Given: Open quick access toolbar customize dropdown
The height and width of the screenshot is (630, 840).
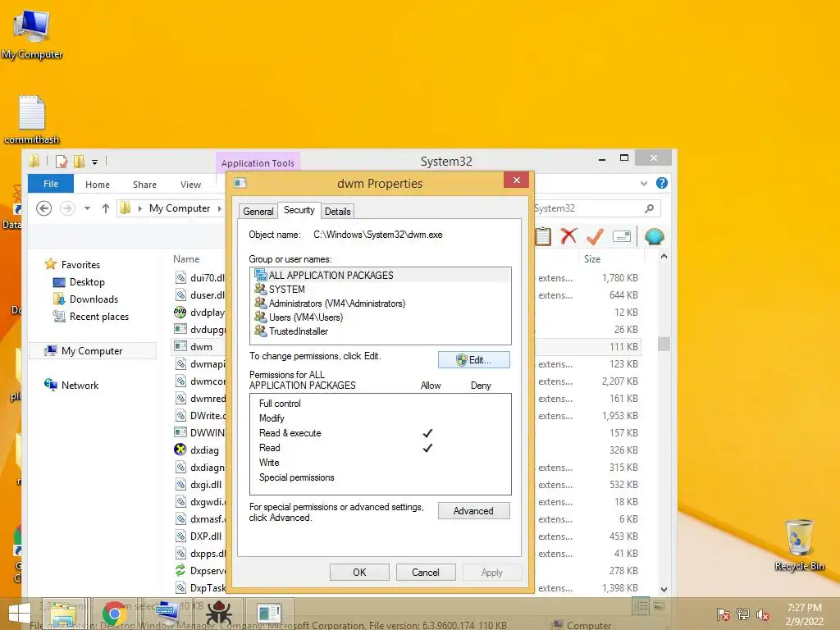Looking at the screenshot, I should tap(95, 162).
